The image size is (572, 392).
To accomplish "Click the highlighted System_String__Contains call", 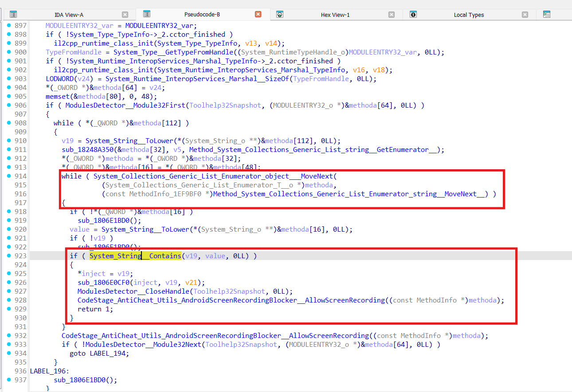I will tap(135, 256).
